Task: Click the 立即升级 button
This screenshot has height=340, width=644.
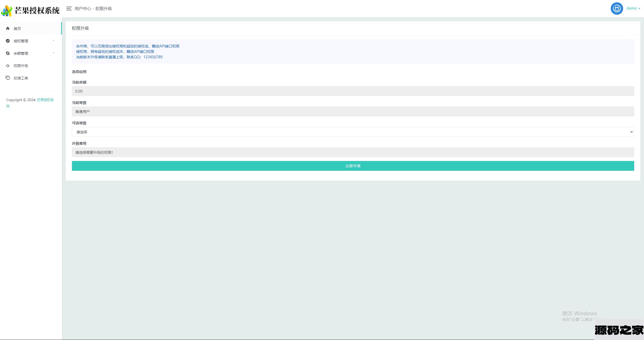Action: pyautogui.click(x=353, y=166)
